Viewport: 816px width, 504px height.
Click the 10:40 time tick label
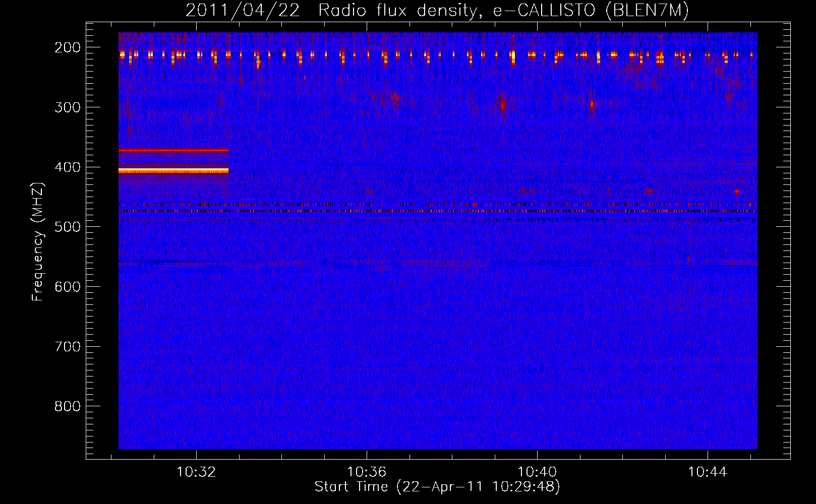point(537,472)
